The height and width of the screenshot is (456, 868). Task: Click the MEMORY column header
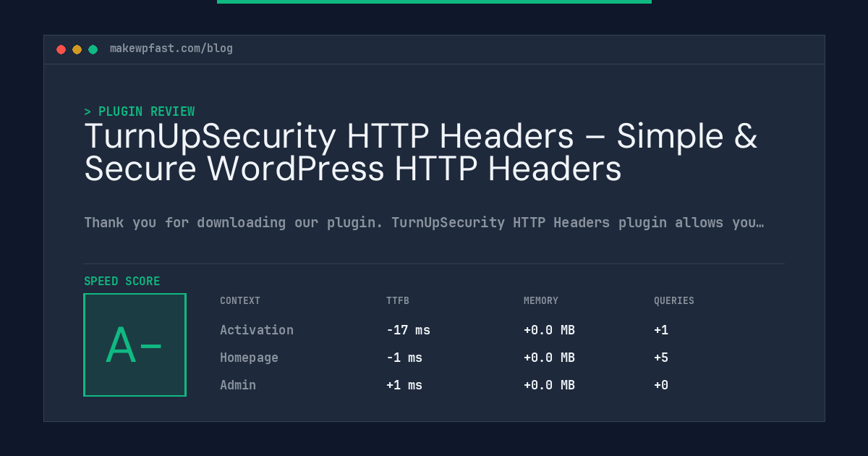[541, 301]
